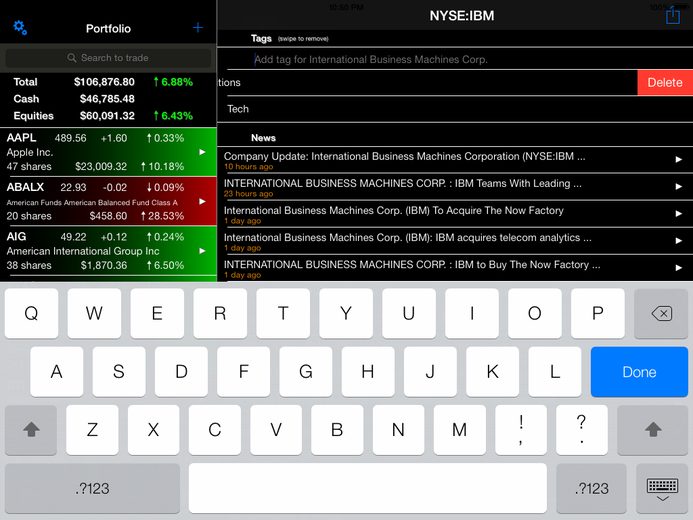Expand the 'IBM Teams With Leading' news arrow
Screen dimensions: 693x520
pos(678,186)
